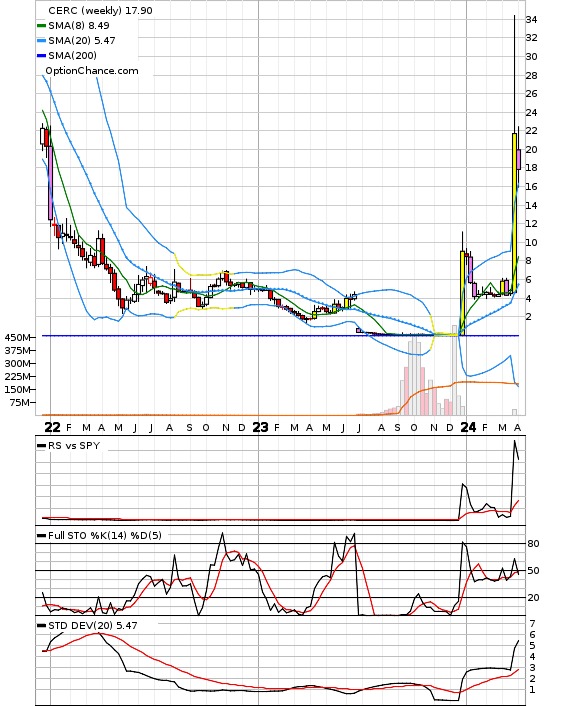Click the light blue SMA(20) legend swatch
Viewport: 566px width, 706px height.
(x=41, y=41)
